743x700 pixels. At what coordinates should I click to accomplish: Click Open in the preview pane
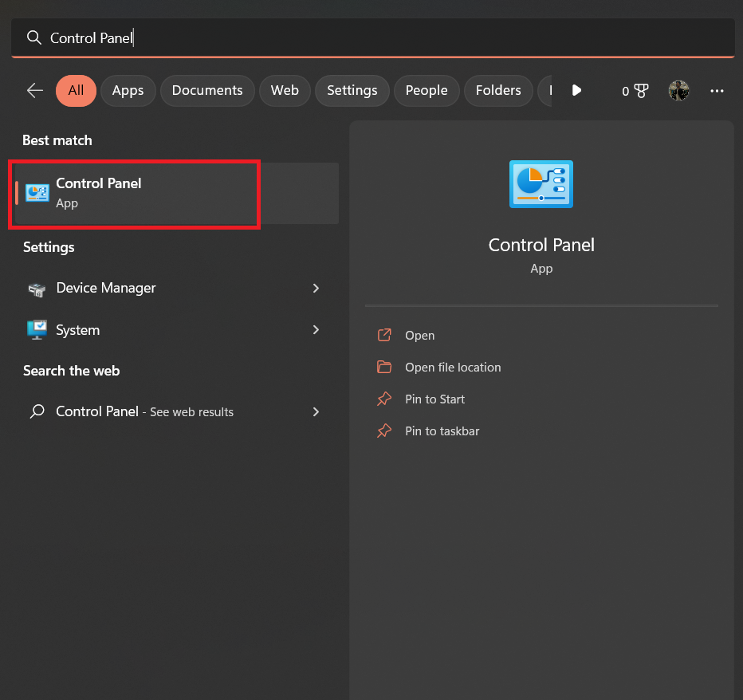point(420,335)
